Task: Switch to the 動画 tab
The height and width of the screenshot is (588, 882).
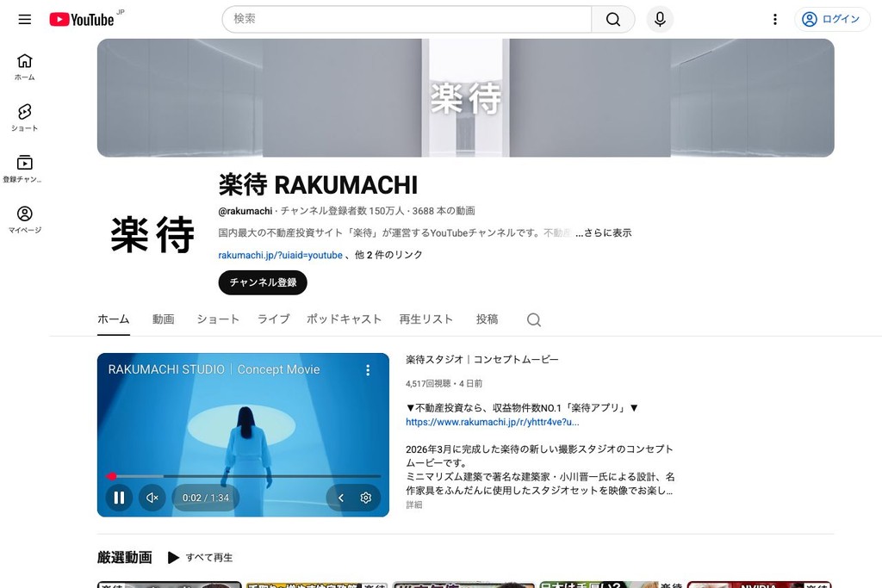Action: (x=164, y=319)
